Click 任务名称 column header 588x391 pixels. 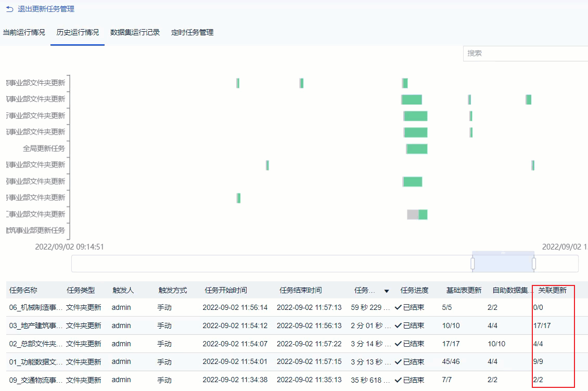coord(23,290)
